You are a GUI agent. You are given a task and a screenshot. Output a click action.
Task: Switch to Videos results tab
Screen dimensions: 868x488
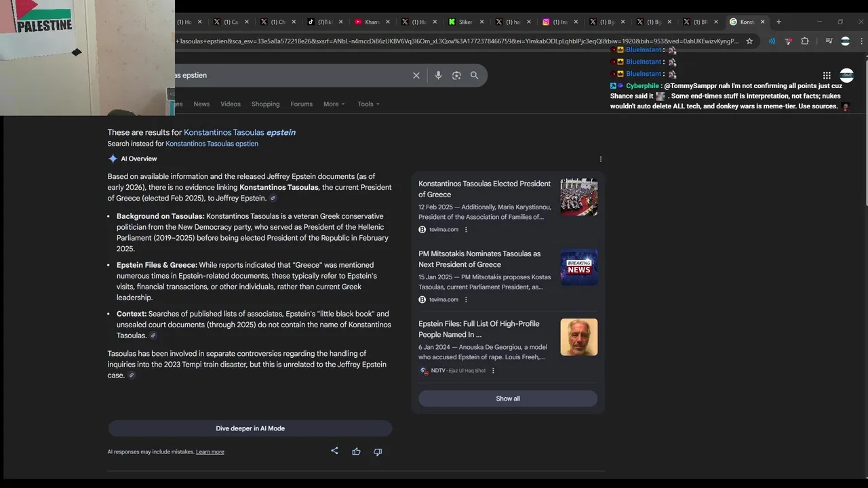(231, 104)
